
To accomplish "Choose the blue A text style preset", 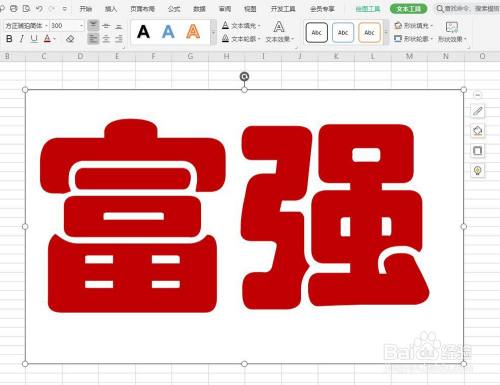I will pyautogui.click(x=168, y=32).
